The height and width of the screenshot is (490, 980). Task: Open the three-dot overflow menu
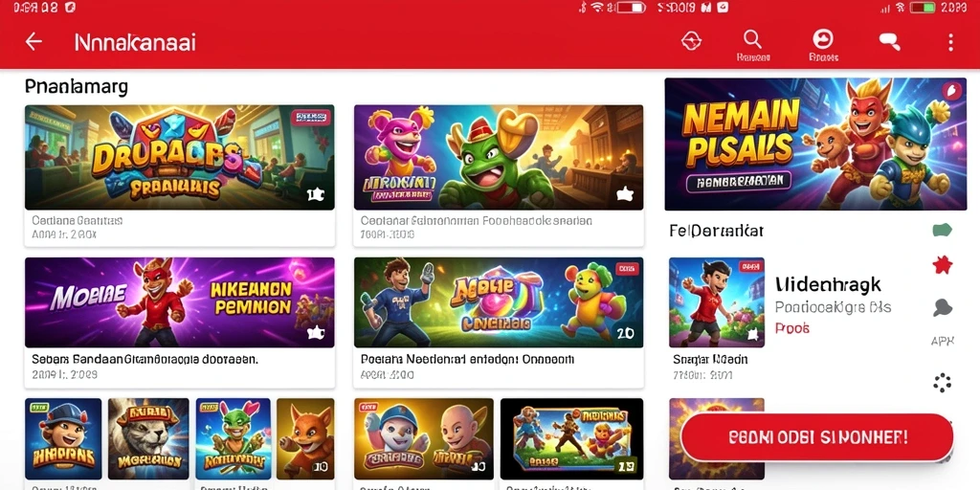click(x=950, y=42)
